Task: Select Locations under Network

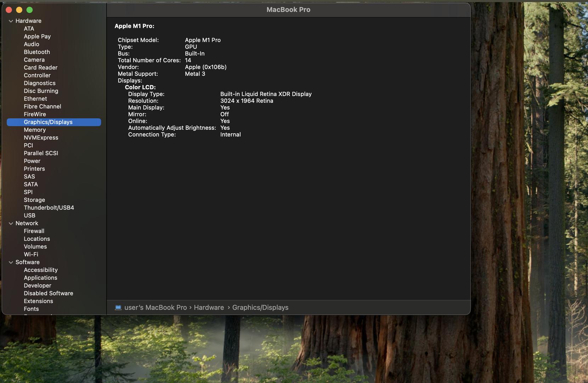Action: coord(37,239)
